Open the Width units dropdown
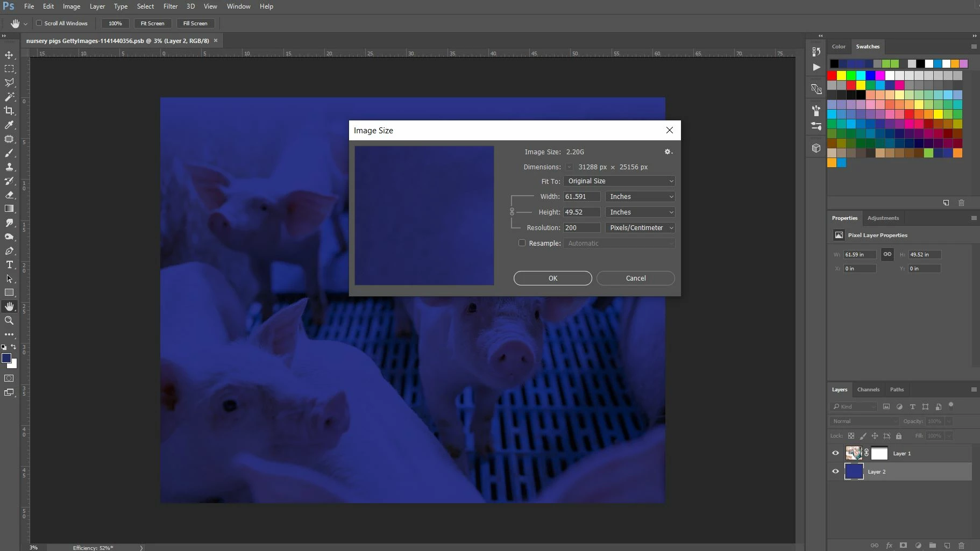 (x=640, y=197)
